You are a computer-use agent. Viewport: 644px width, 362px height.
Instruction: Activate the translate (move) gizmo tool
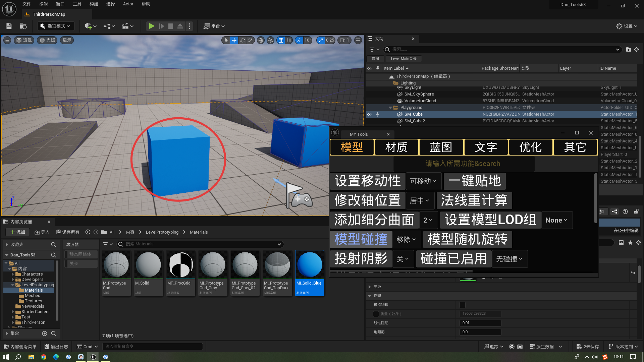(234, 40)
